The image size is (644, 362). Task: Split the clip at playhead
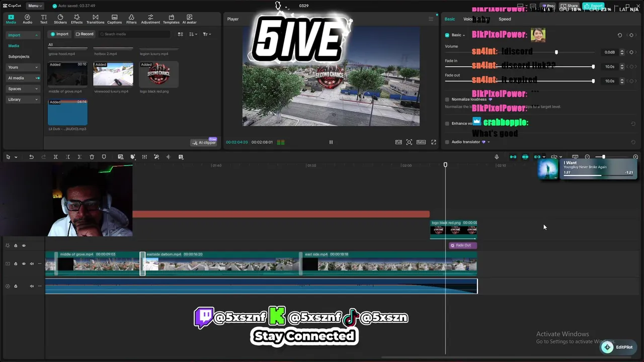tap(55, 157)
